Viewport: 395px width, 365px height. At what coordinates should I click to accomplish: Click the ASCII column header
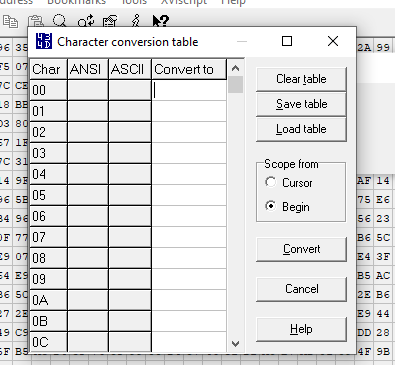[130, 69]
